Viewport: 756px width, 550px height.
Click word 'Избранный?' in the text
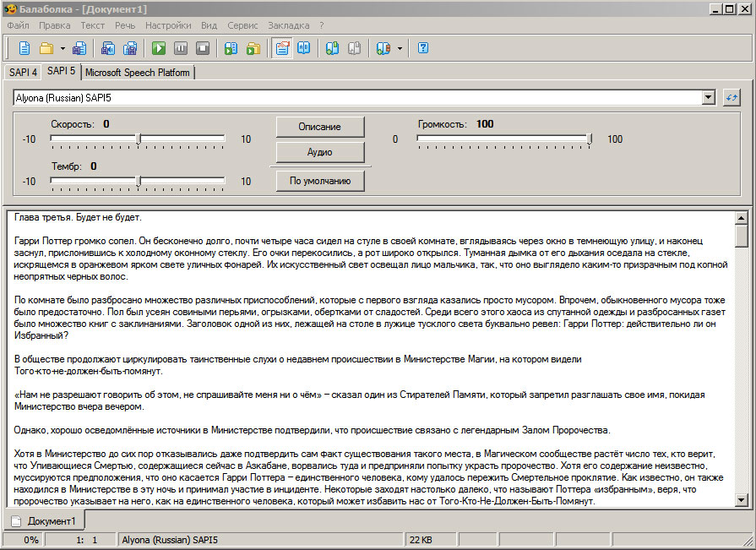coord(41,335)
